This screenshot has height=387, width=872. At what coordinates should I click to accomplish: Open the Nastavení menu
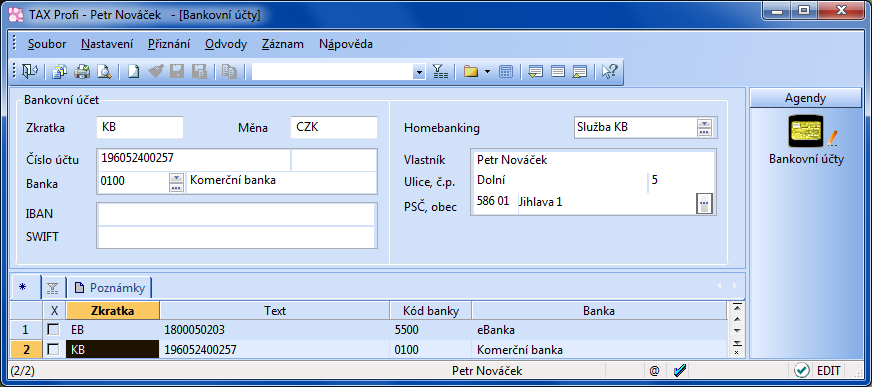click(x=107, y=44)
